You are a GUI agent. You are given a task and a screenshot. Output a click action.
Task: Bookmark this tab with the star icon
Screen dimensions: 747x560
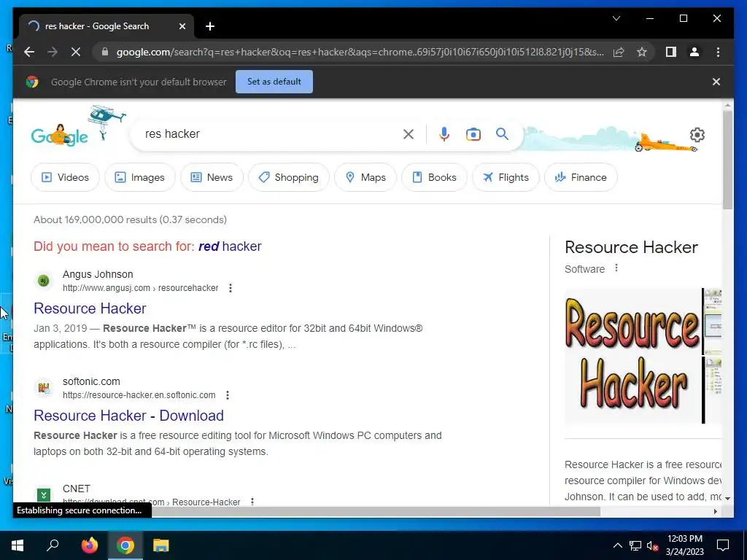642,52
